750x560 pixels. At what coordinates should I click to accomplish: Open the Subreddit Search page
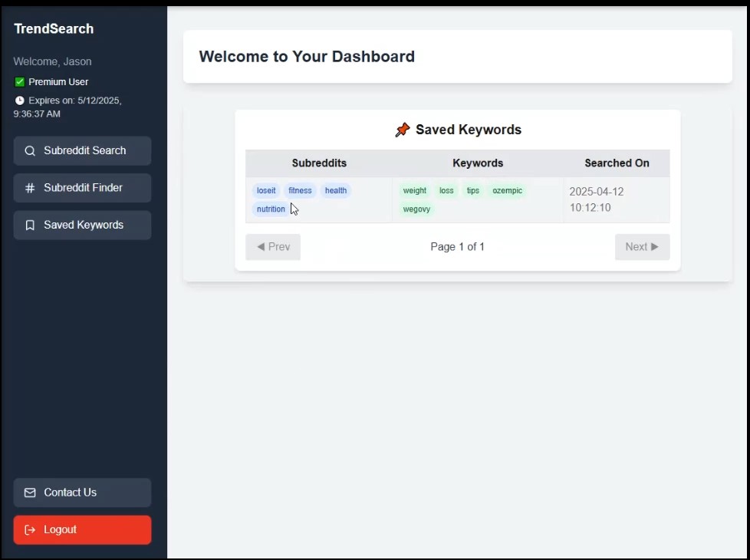click(82, 151)
